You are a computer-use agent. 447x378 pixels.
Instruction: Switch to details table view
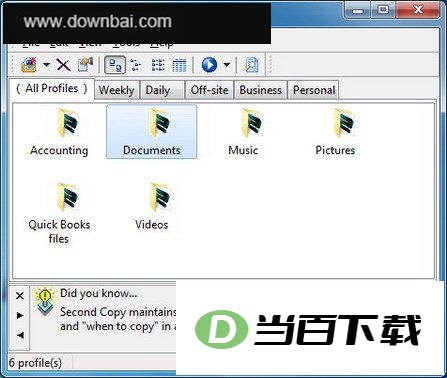click(x=179, y=65)
